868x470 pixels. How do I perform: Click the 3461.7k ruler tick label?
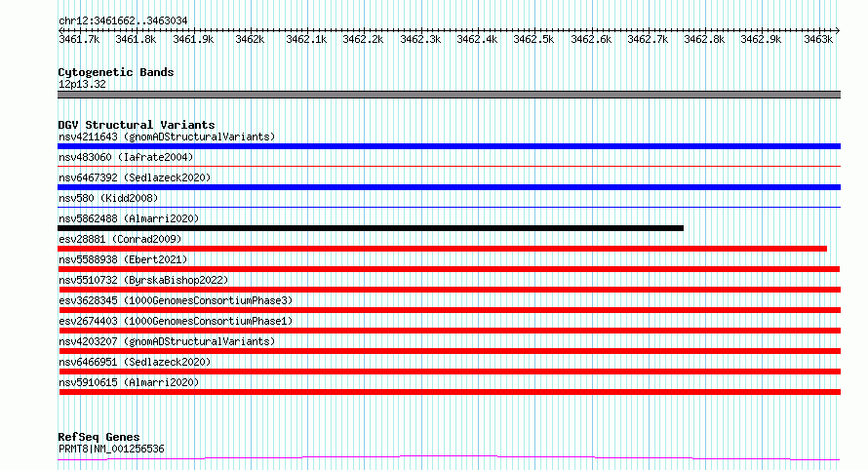pos(79,40)
